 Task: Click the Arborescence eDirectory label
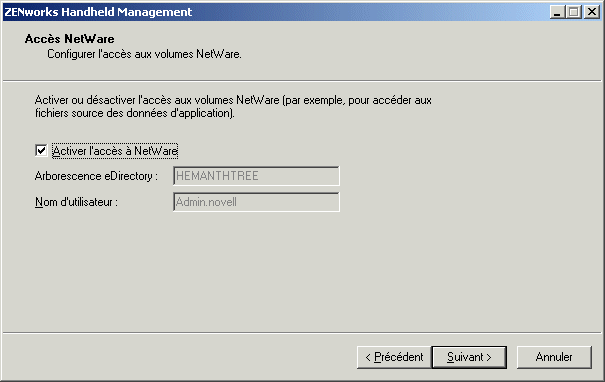click(96, 176)
